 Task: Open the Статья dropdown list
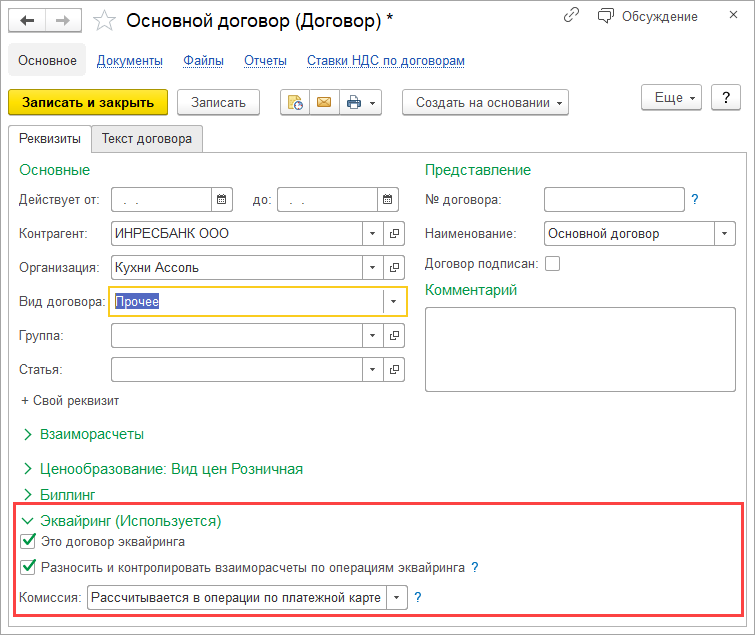(x=373, y=370)
